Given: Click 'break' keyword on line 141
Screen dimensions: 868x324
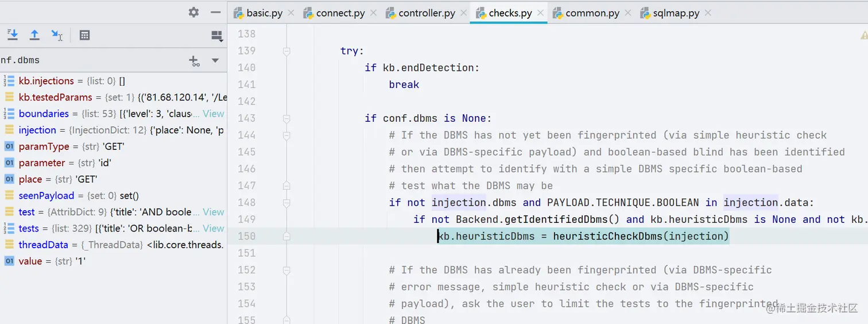Looking at the screenshot, I should click(x=404, y=84).
